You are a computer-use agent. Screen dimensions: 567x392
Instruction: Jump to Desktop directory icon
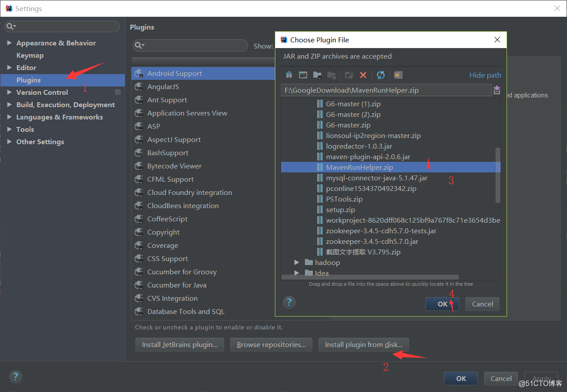click(303, 75)
